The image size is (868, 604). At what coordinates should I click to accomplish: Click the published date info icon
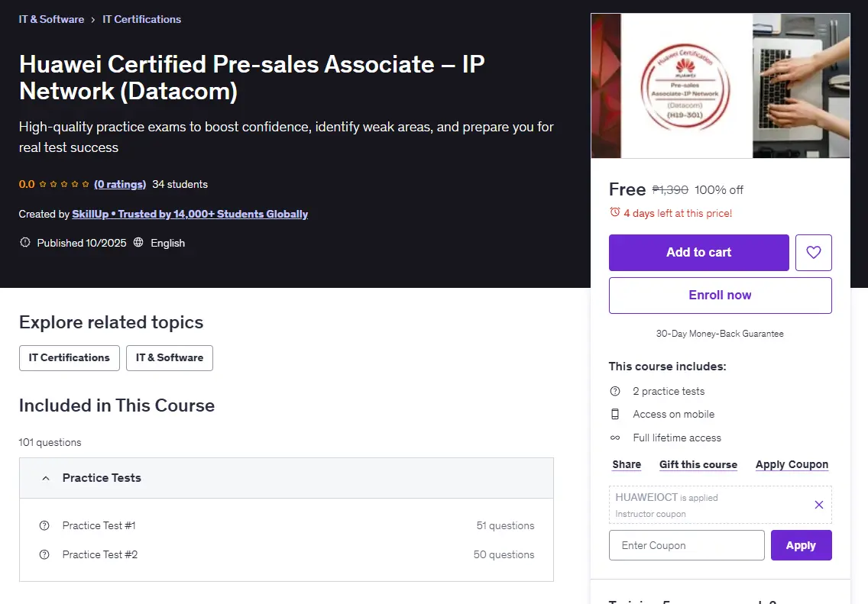(25, 242)
